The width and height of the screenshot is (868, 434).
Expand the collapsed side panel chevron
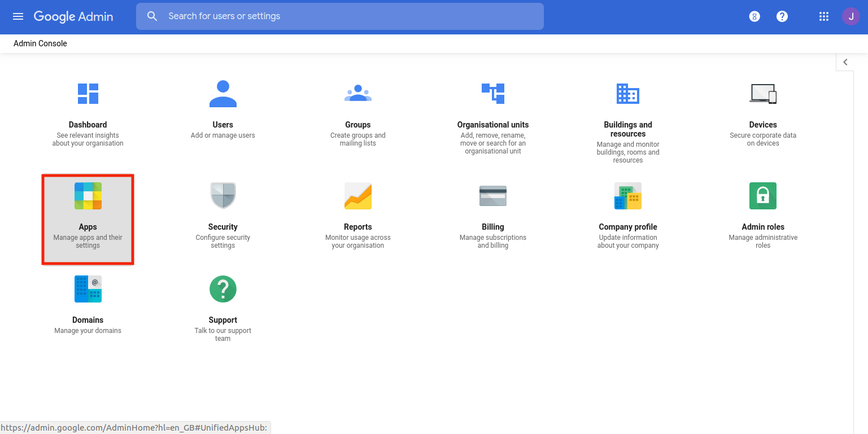pyautogui.click(x=845, y=62)
